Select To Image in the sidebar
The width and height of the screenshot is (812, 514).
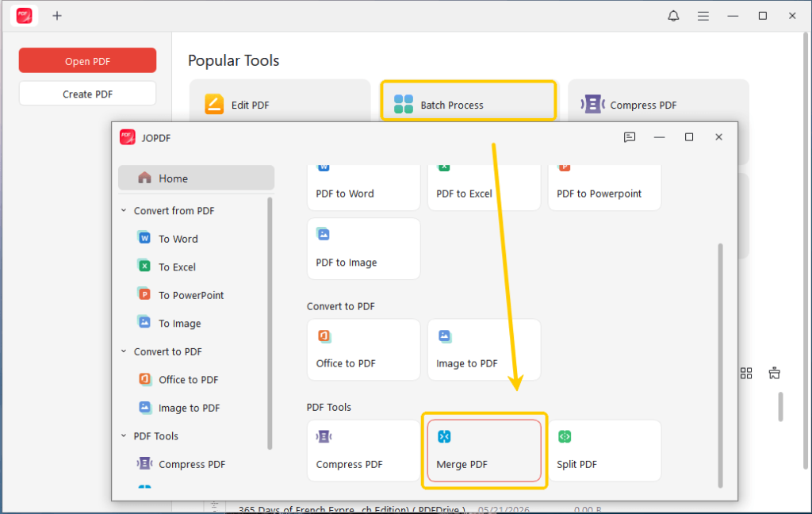coord(179,324)
